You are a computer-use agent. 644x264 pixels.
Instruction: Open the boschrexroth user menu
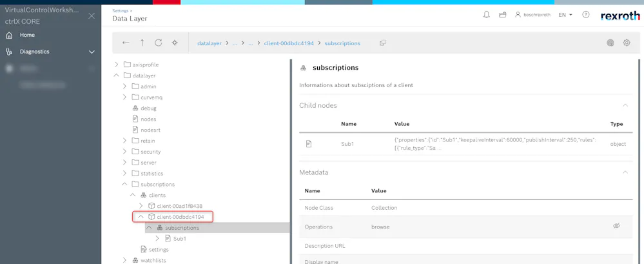pyautogui.click(x=532, y=15)
